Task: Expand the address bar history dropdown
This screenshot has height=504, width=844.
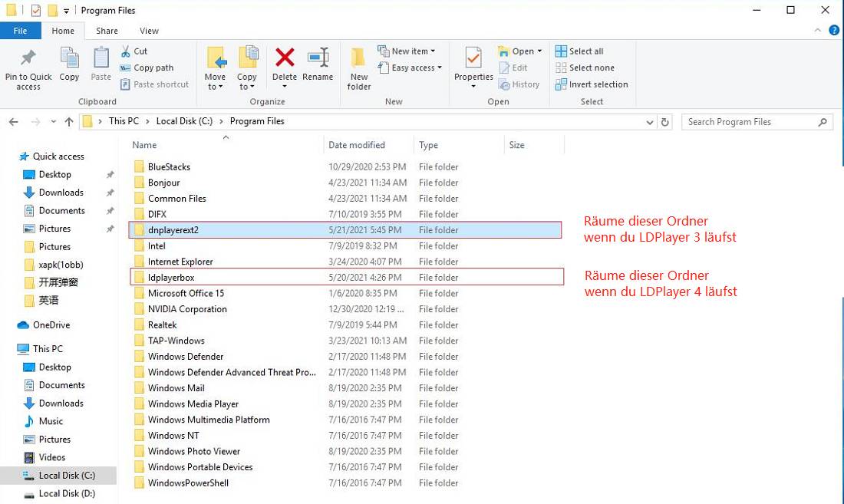Action: [650, 122]
